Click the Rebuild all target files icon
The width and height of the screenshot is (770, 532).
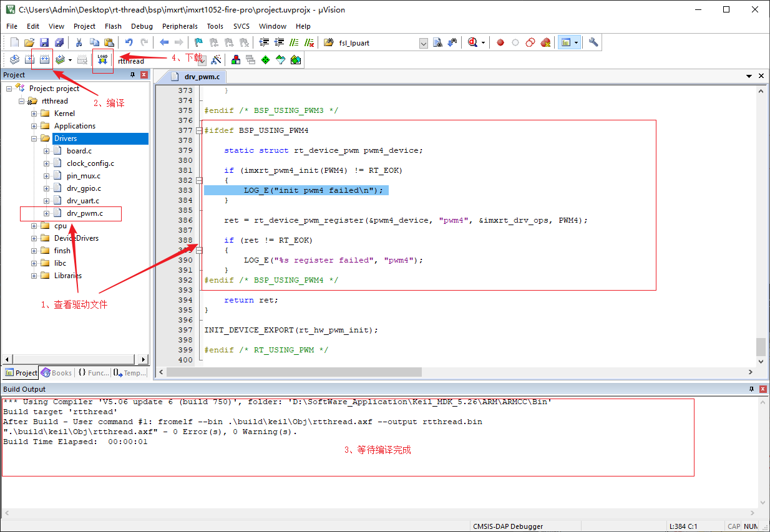[44, 60]
